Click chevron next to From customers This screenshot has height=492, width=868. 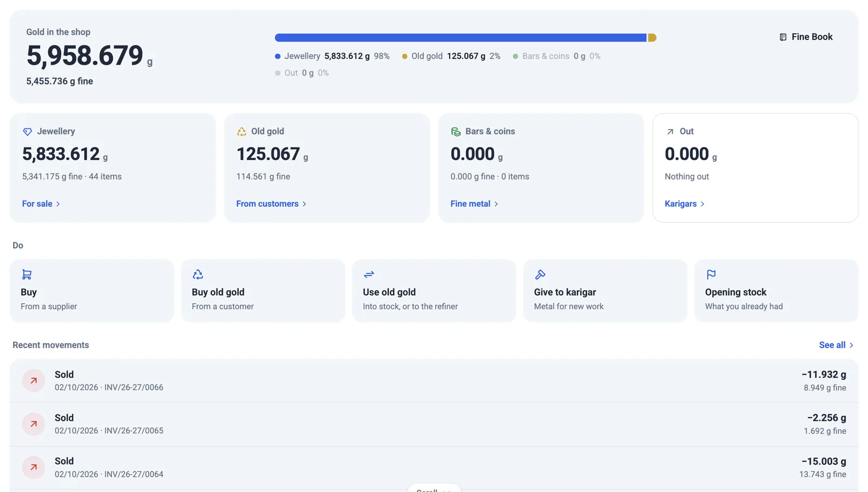tap(304, 204)
